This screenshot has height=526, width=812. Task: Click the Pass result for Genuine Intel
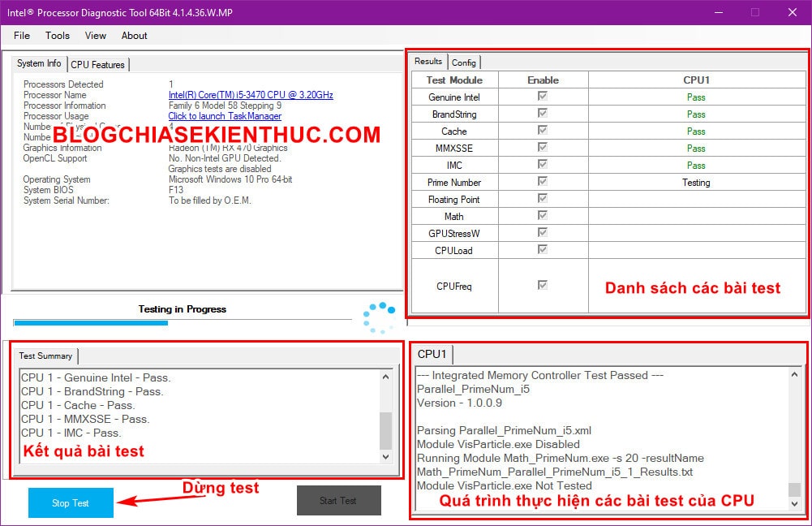(696, 97)
